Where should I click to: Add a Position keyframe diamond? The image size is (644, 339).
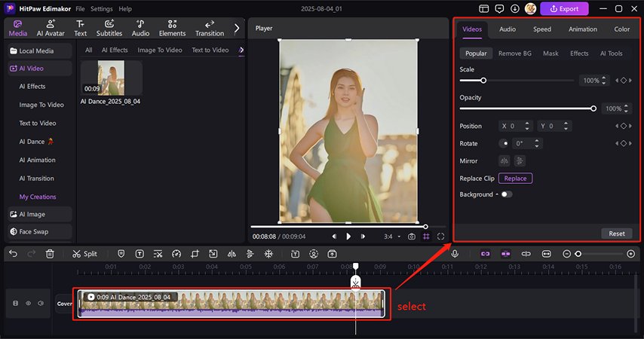coord(624,126)
